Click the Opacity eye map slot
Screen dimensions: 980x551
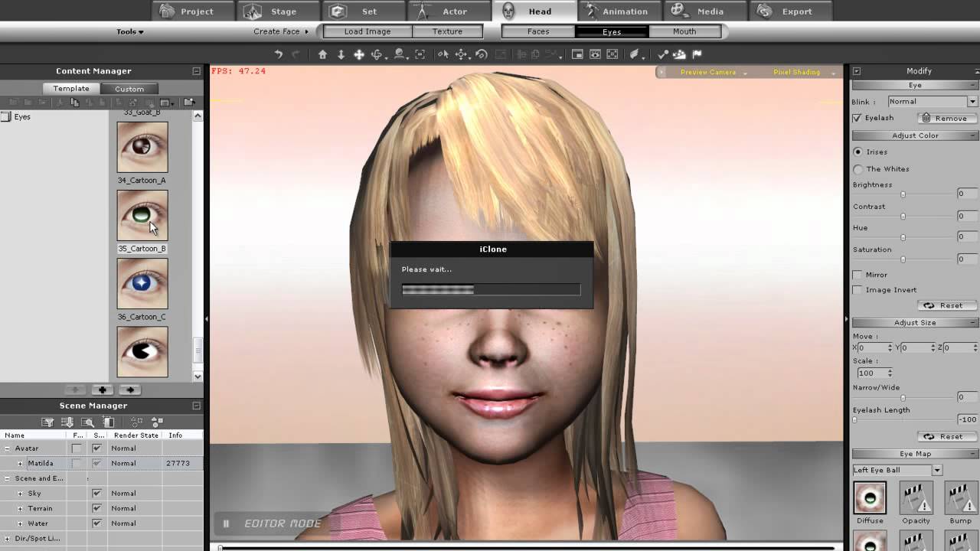916,497
